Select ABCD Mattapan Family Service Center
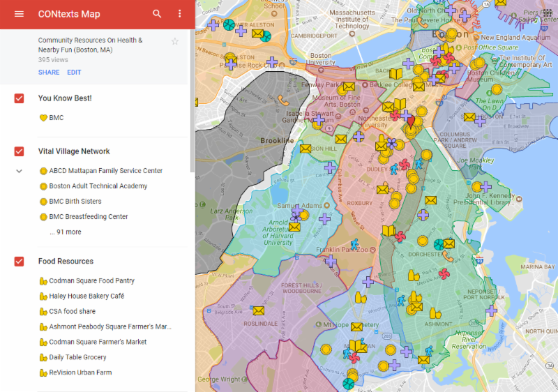Screen dimensions: 558x392 pyautogui.click(x=105, y=171)
